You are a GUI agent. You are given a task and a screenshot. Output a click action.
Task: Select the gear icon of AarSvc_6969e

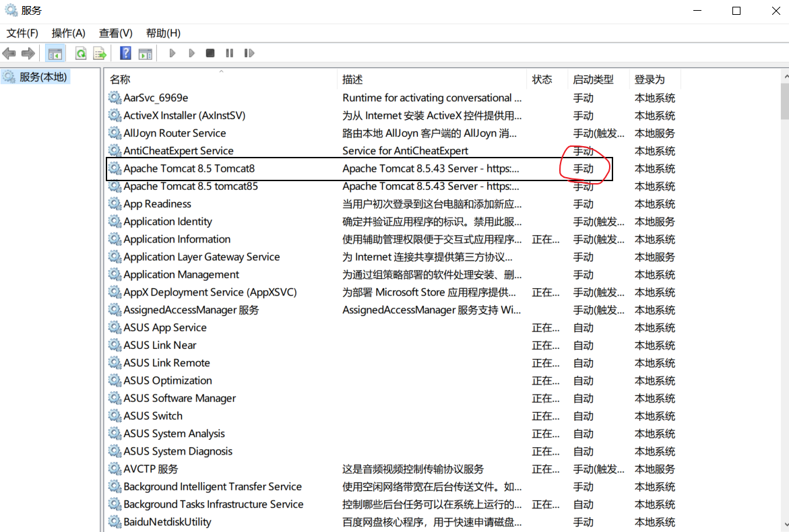(115, 98)
